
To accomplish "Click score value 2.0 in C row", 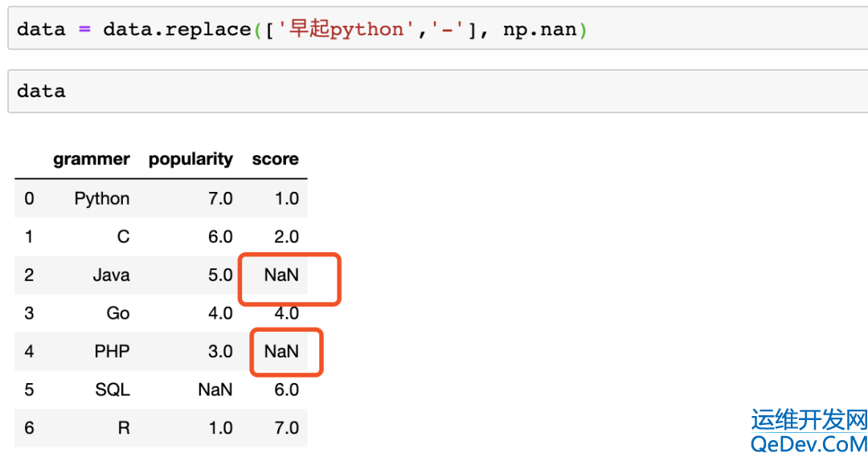I will (x=287, y=237).
